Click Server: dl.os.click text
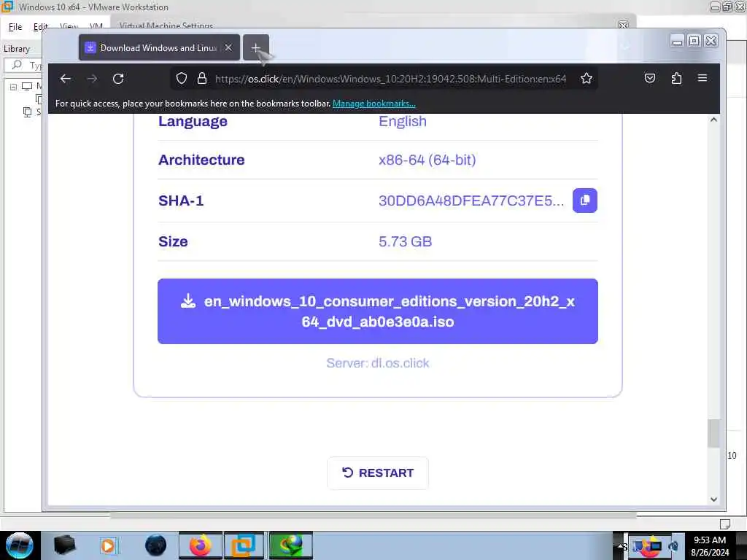Screen dimensions: 747x560 point(378,363)
